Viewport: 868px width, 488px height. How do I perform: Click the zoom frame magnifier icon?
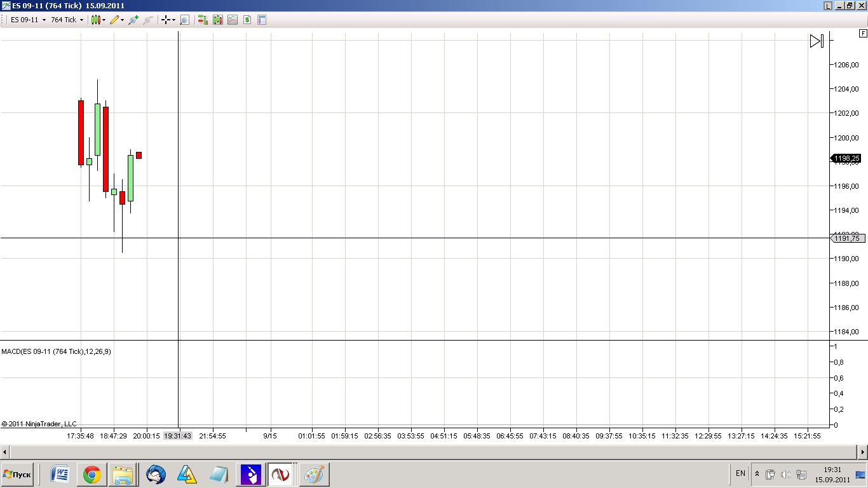pyautogui.click(x=184, y=20)
